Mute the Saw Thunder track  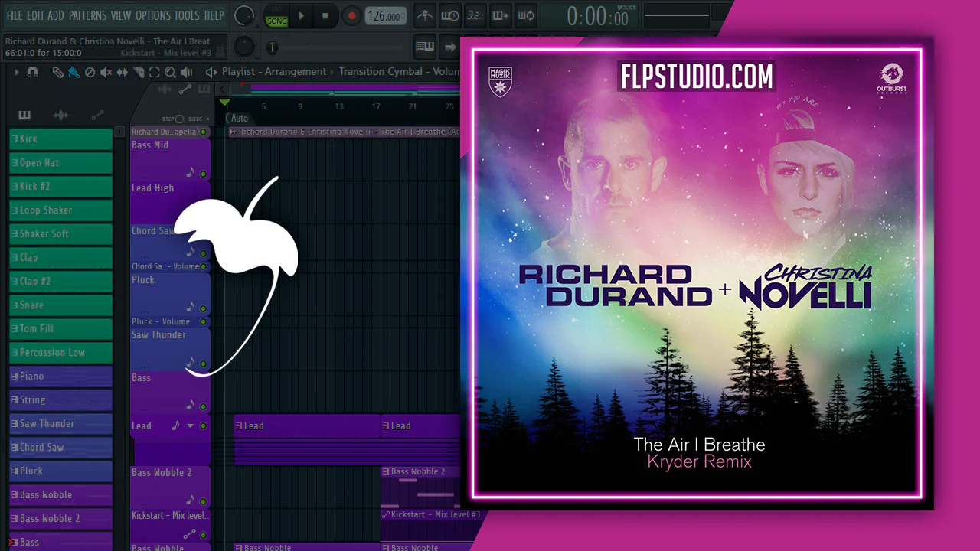tap(203, 364)
